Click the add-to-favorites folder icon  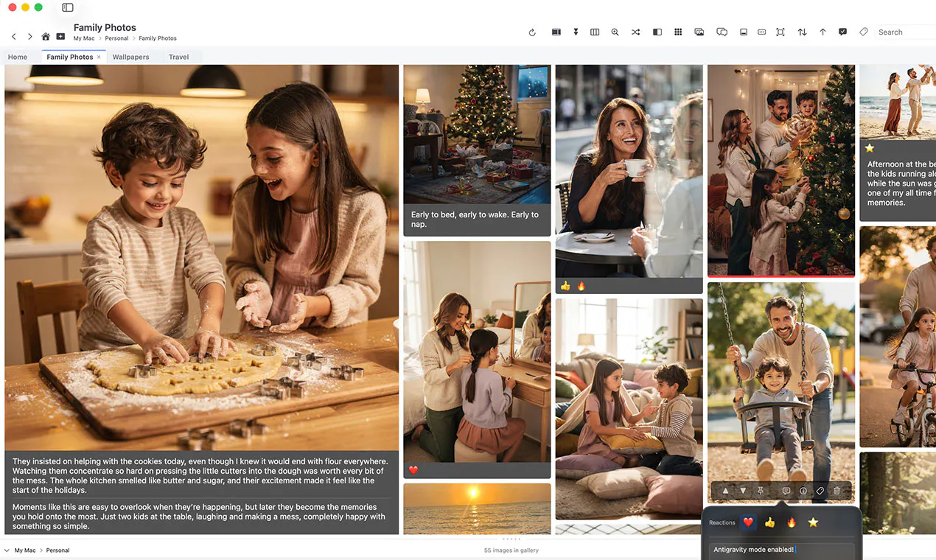point(60,36)
